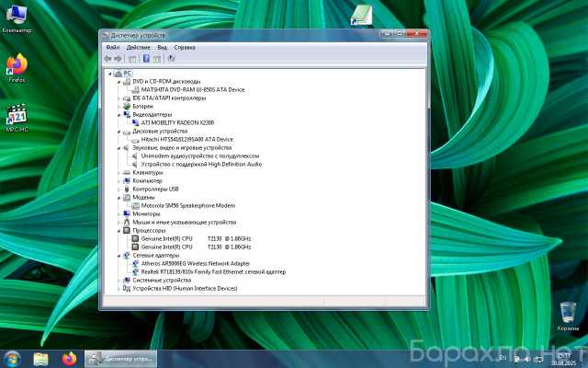The height and width of the screenshot is (368, 588).
Task: Select the PC root node
Action: click(x=127, y=74)
